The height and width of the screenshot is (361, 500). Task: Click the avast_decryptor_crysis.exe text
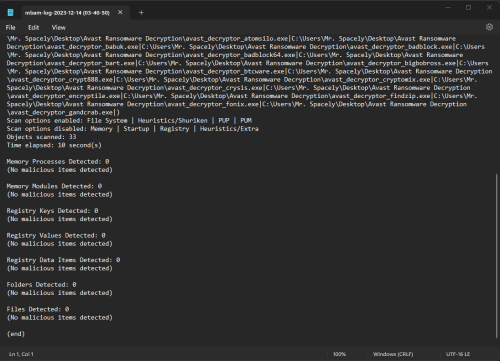tap(215, 88)
